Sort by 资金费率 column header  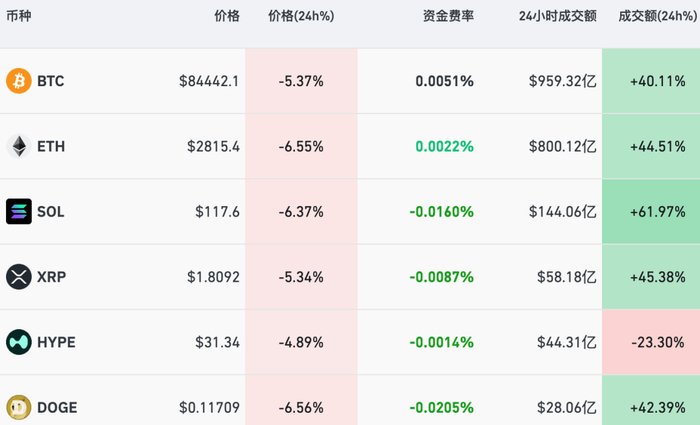click(x=448, y=16)
